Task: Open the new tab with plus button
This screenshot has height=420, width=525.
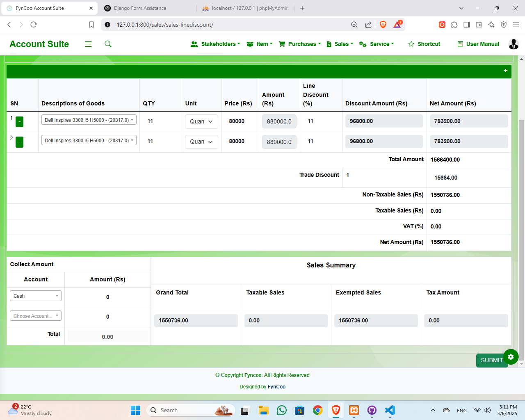Action: click(302, 8)
